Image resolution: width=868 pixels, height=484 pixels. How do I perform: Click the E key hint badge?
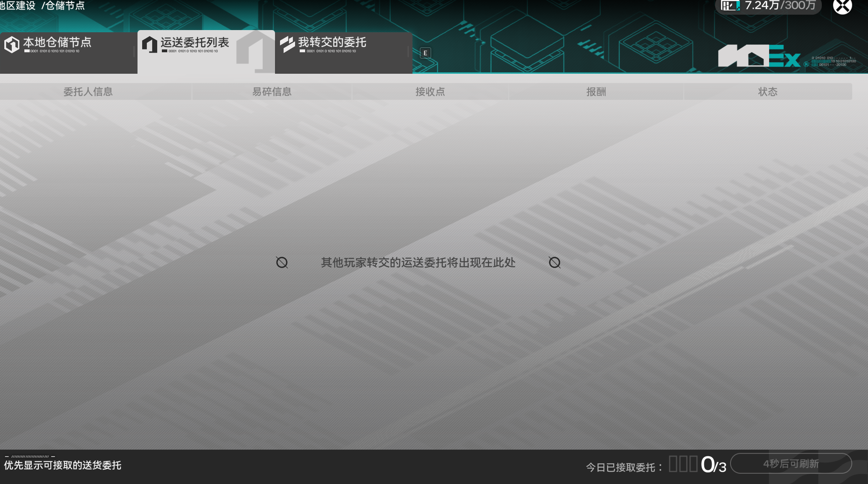[x=425, y=53]
